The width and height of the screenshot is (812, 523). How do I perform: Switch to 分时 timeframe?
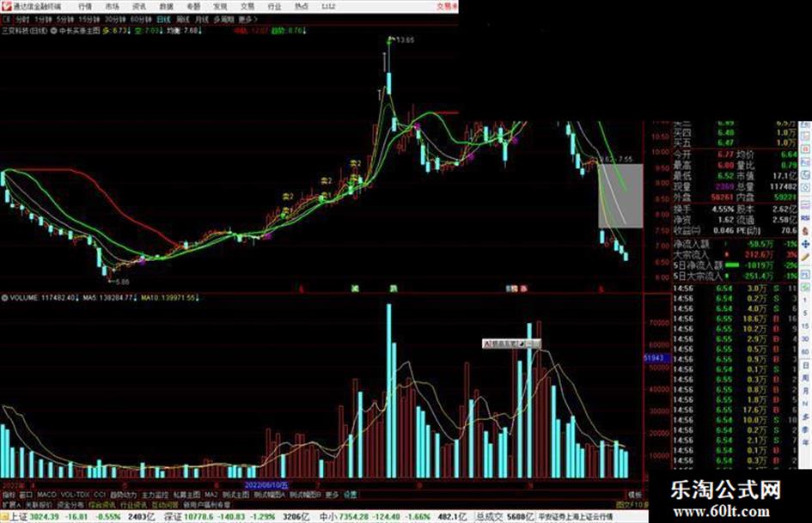tap(21, 19)
